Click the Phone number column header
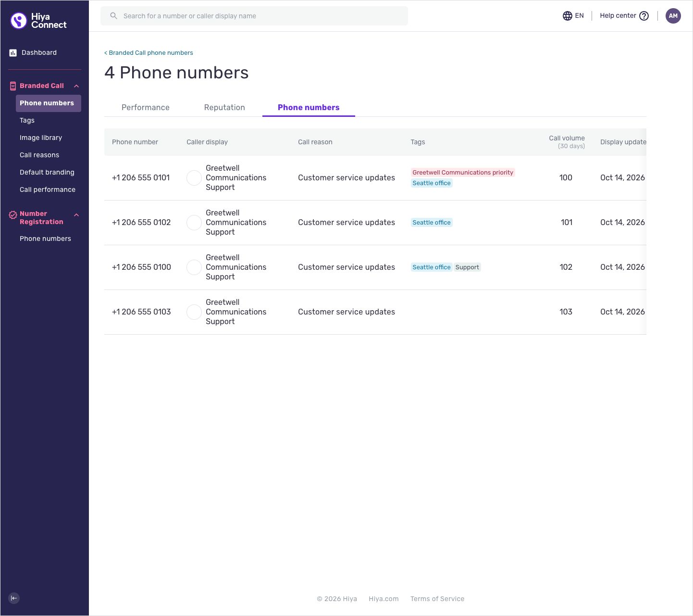Viewport: 693px width, 616px height. pyautogui.click(x=135, y=142)
